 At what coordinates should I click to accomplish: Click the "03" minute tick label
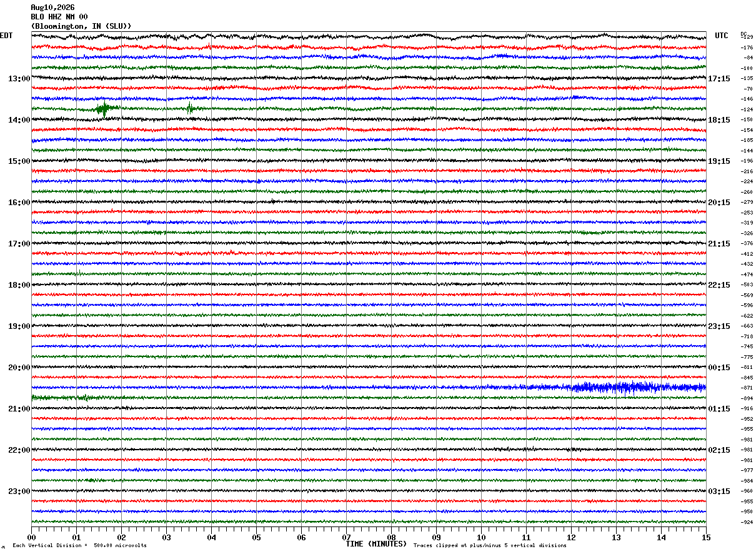click(x=166, y=537)
